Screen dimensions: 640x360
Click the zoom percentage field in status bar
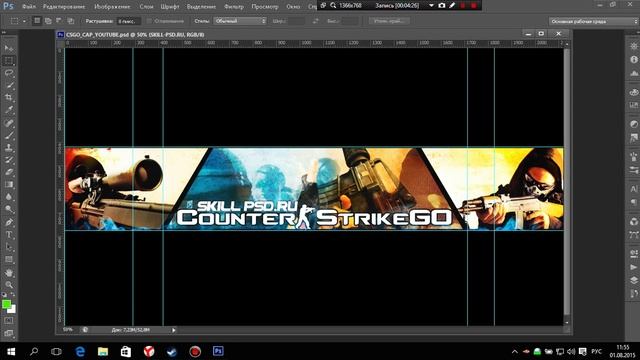68,329
